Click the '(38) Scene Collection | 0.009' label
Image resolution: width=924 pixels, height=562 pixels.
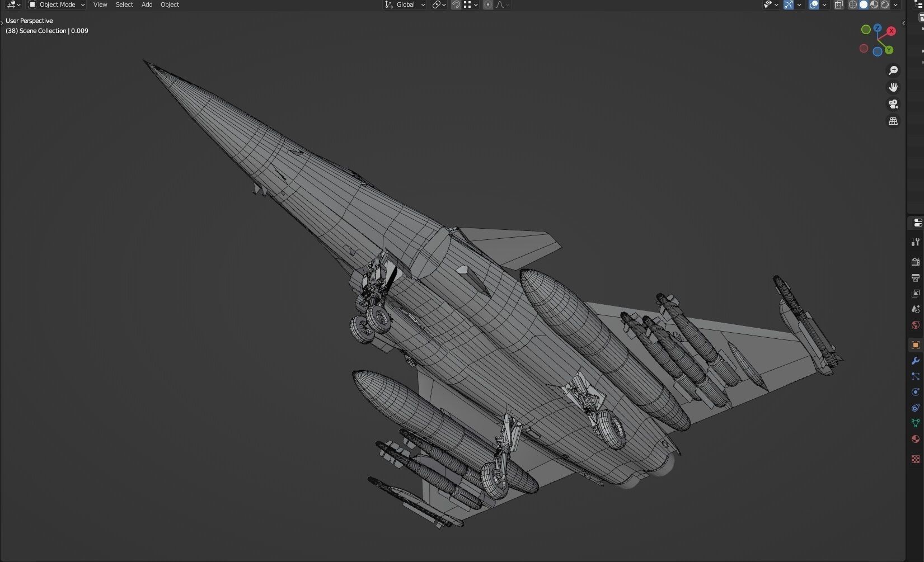click(x=47, y=31)
